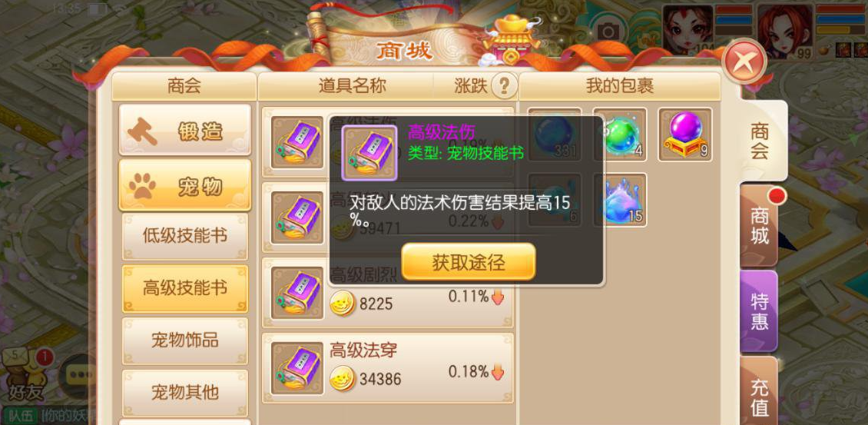Open the 好友 friends icon
The width and height of the screenshot is (868, 425).
tap(25, 375)
